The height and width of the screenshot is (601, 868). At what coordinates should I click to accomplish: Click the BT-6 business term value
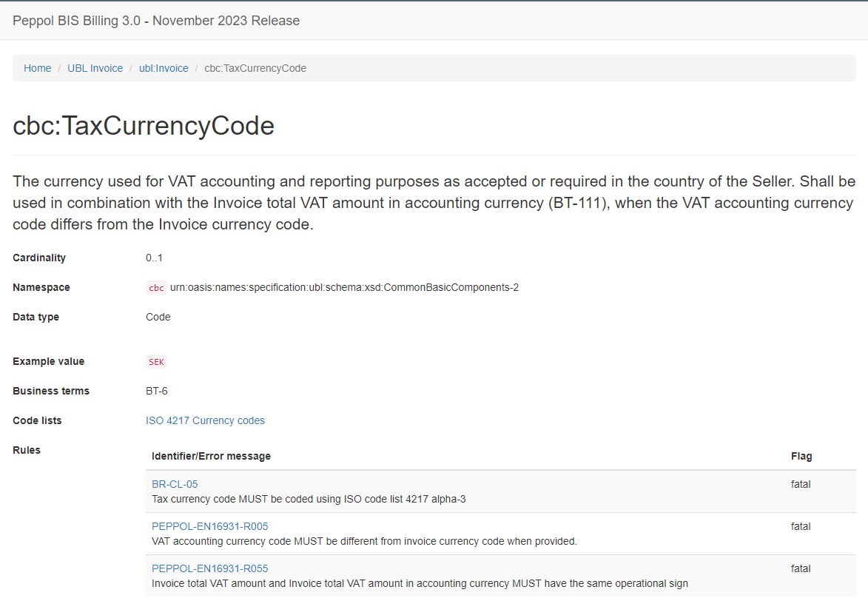point(157,391)
